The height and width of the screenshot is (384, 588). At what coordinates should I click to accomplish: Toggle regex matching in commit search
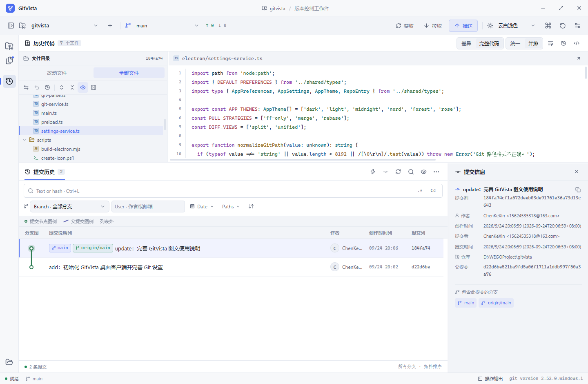click(420, 191)
